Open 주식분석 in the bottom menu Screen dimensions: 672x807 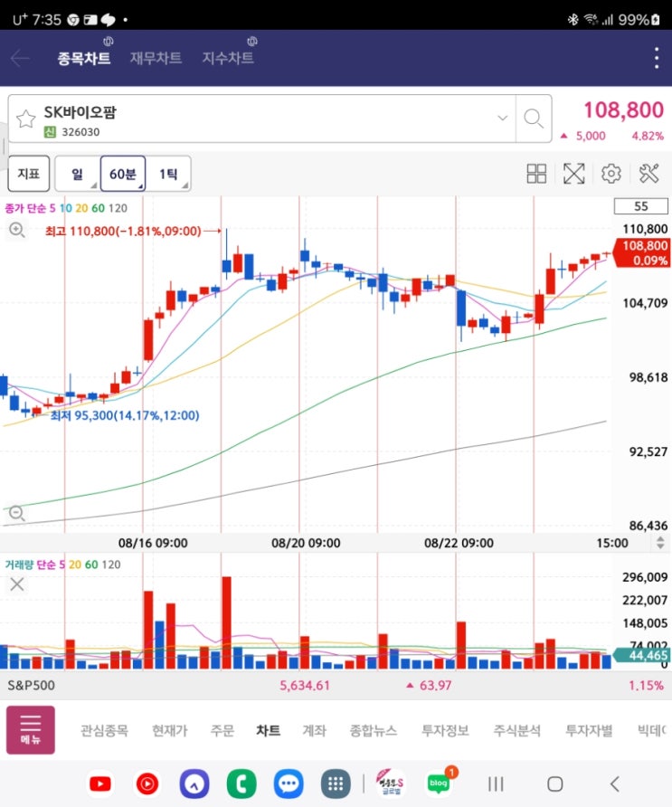click(x=517, y=730)
